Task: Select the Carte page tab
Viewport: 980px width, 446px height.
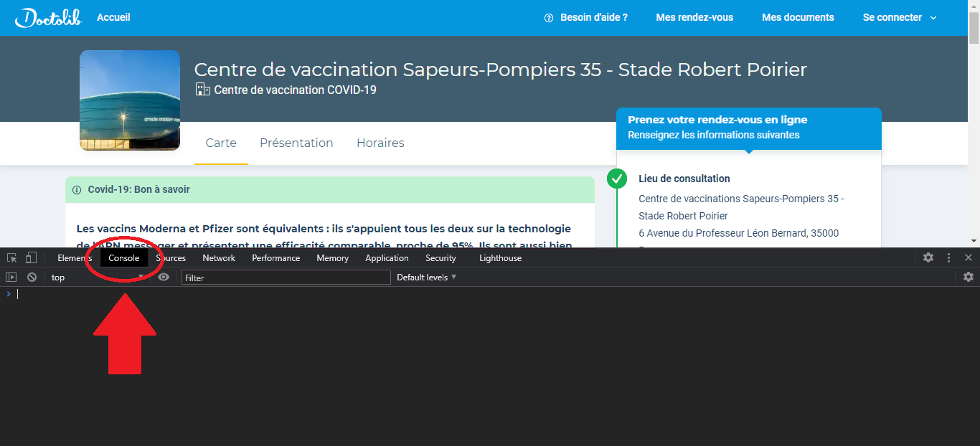Action: point(221,143)
